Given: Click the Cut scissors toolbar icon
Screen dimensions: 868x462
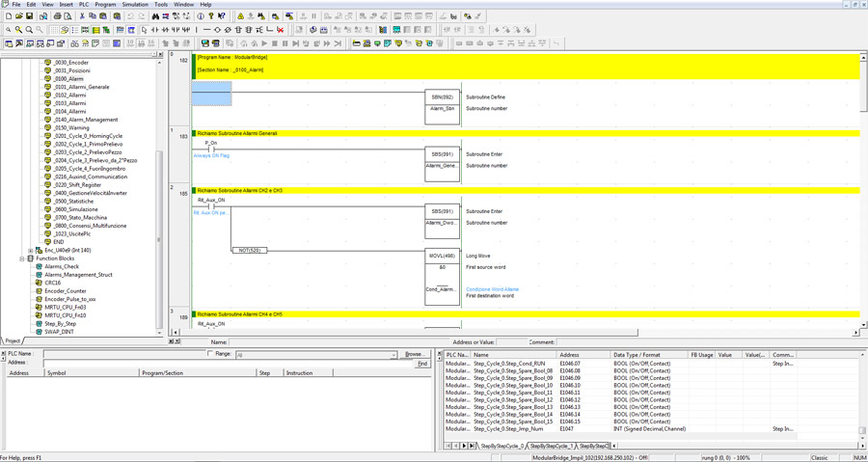Looking at the screenshot, I should 82,16.
